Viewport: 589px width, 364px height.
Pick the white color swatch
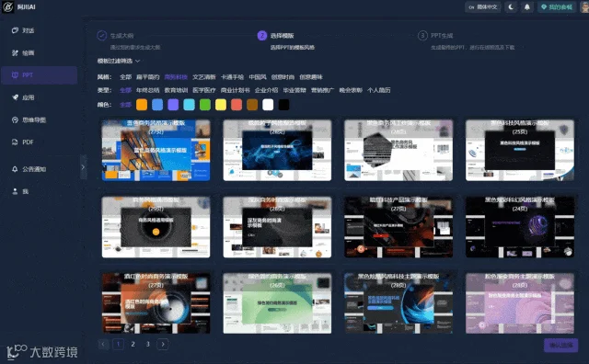(268, 105)
